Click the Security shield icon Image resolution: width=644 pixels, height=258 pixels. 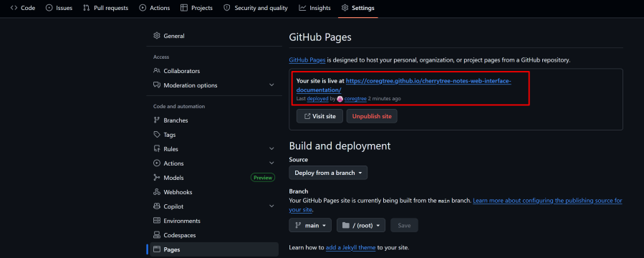point(226,8)
